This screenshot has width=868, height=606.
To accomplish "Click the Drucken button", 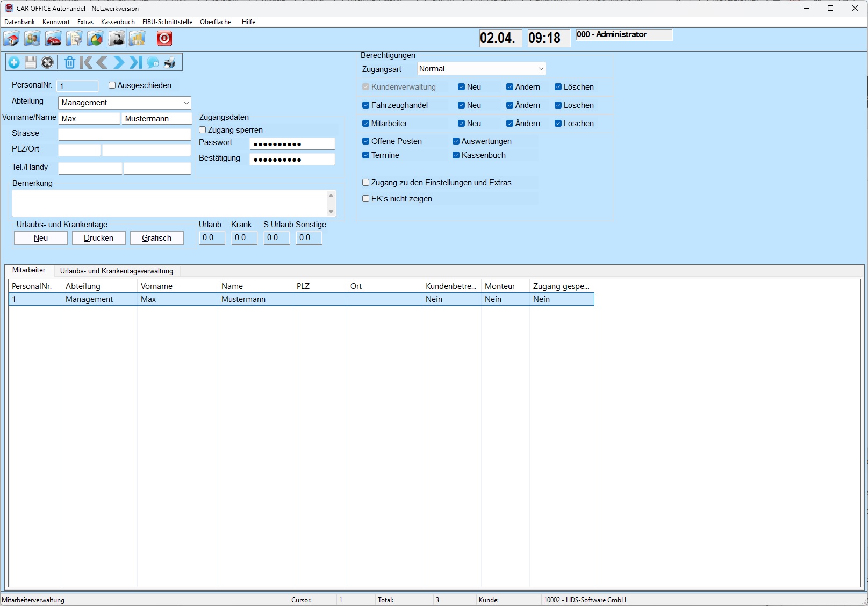I will (x=99, y=238).
